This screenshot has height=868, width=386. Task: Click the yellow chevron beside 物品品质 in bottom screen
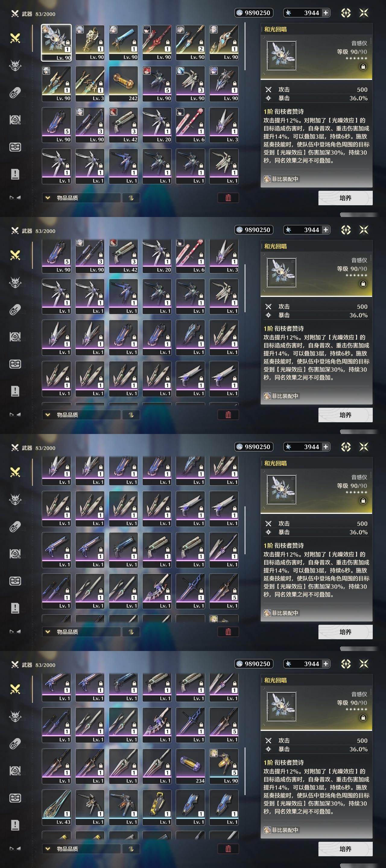click(x=48, y=849)
